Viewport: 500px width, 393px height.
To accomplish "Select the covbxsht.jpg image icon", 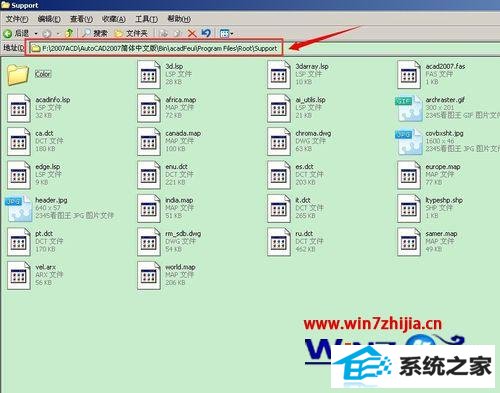I will [409, 142].
